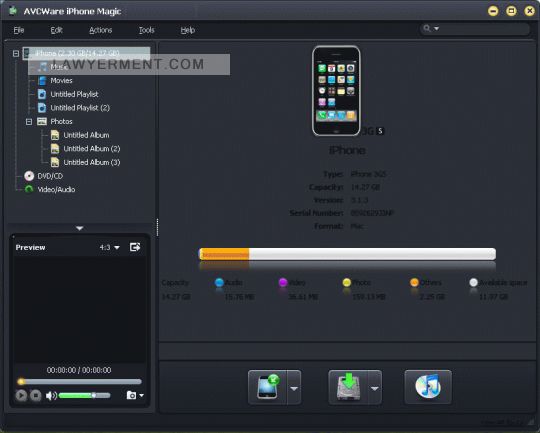Screen dimensions: 540x433
Task: Click the icon beside Untitled Playlist (2)
Action: [x=42, y=108]
